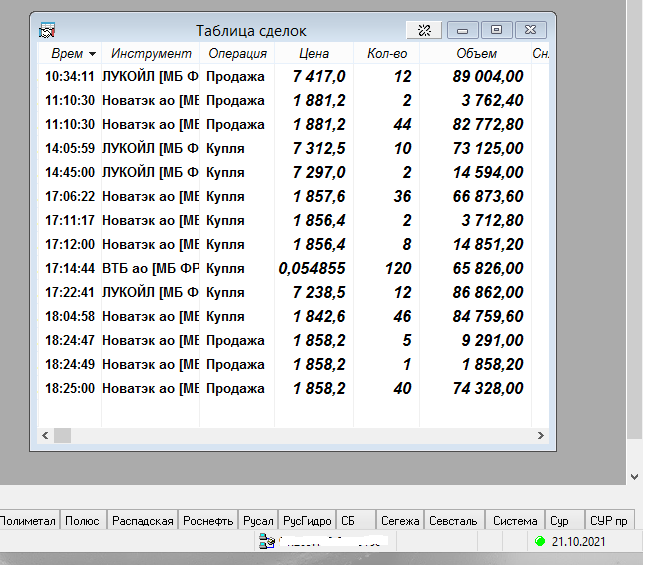Select the 18:04:58 time cell

tap(70, 316)
